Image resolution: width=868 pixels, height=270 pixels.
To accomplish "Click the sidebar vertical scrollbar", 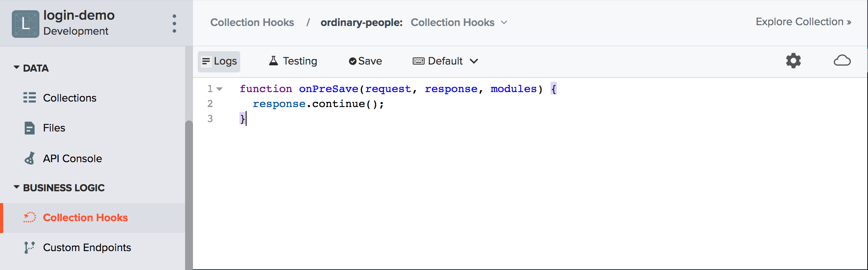I will point(189,193).
